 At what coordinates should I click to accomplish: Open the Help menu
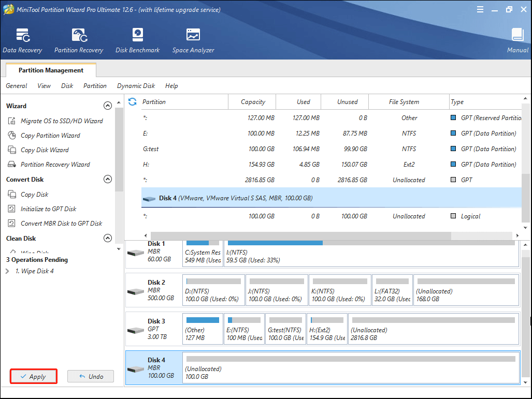coord(171,86)
